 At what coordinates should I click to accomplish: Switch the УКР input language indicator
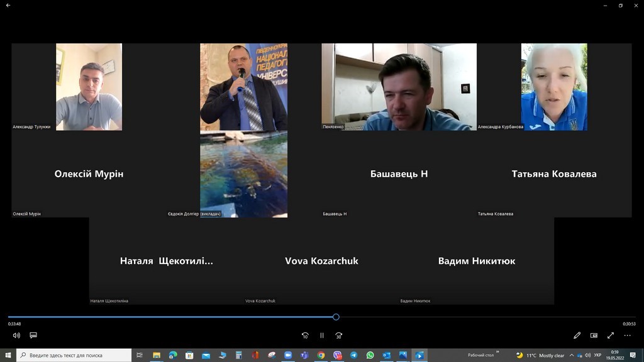(x=597, y=356)
